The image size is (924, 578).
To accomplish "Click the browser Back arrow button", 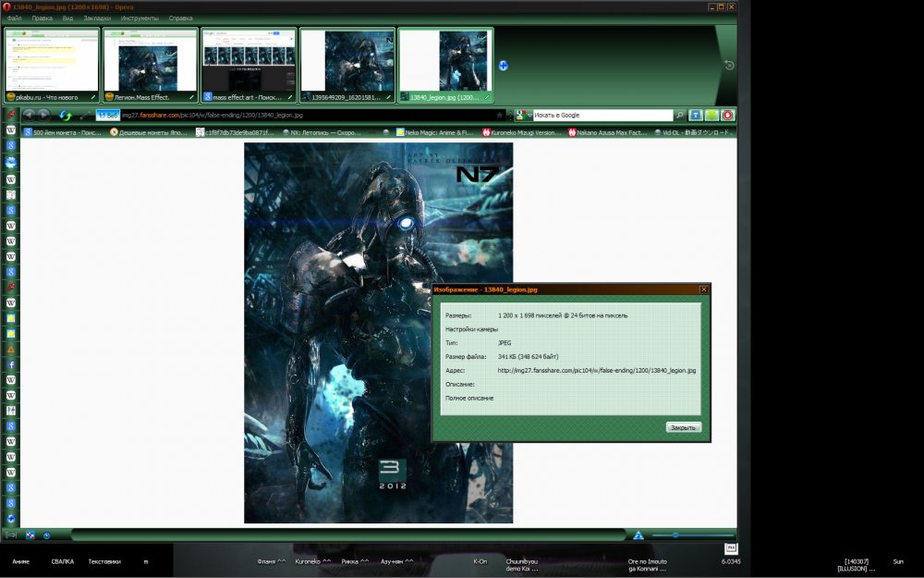I will click(29, 115).
